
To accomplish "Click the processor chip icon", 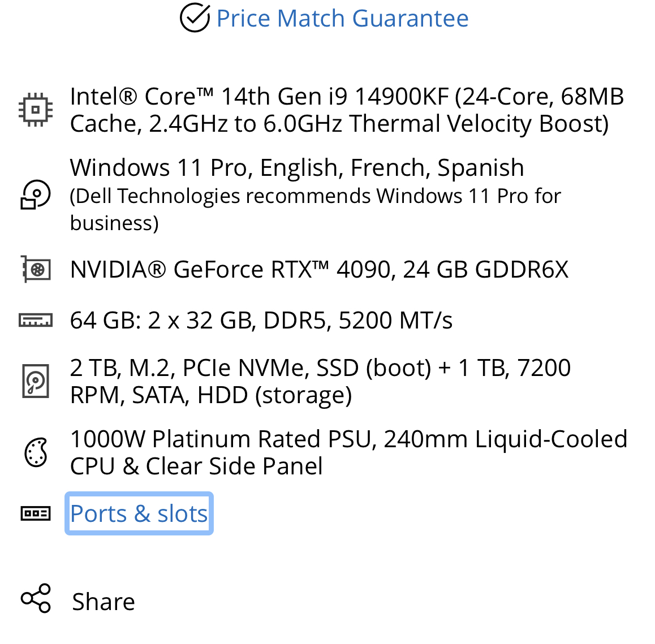I will tap(36, 110).
